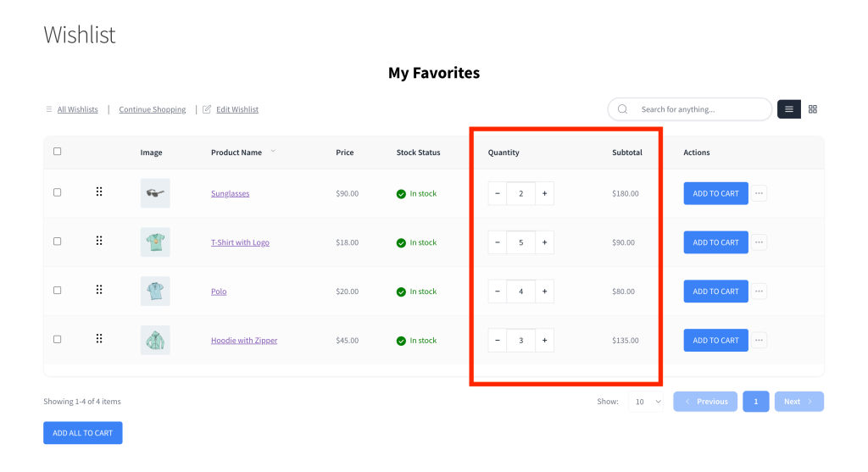
Task: Increase Polo quantity with plus button
Action: click(545, 291)
